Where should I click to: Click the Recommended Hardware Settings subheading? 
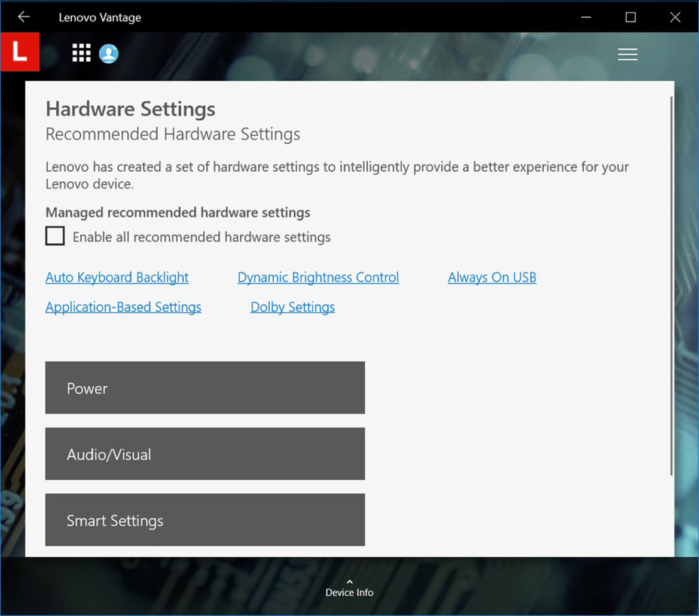[x=173, y=134]
